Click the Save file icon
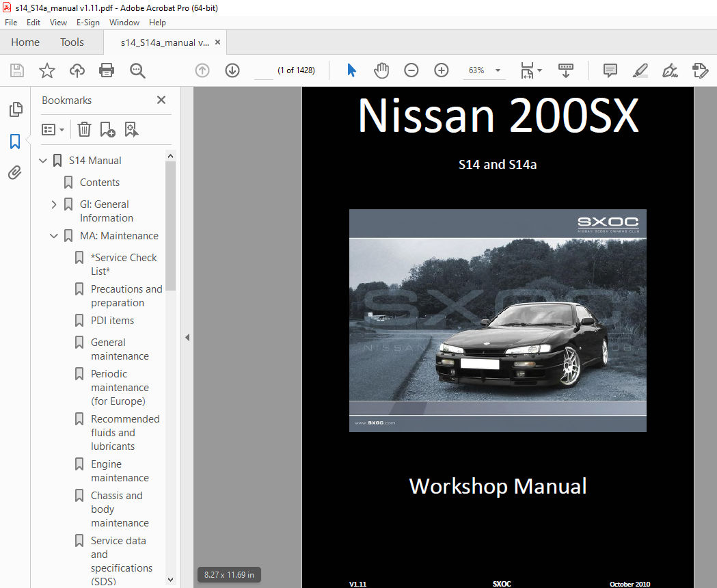Viewport: 717px width, 588px height. pos(17,70)
